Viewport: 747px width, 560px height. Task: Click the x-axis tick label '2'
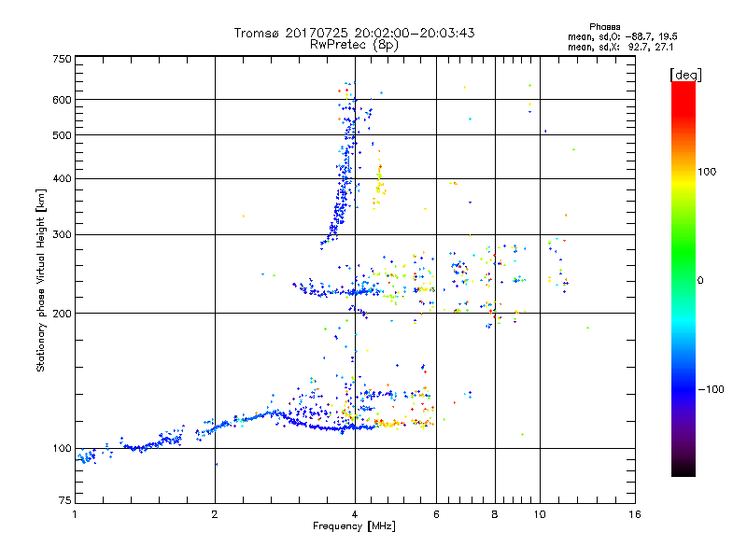[215, 514]
